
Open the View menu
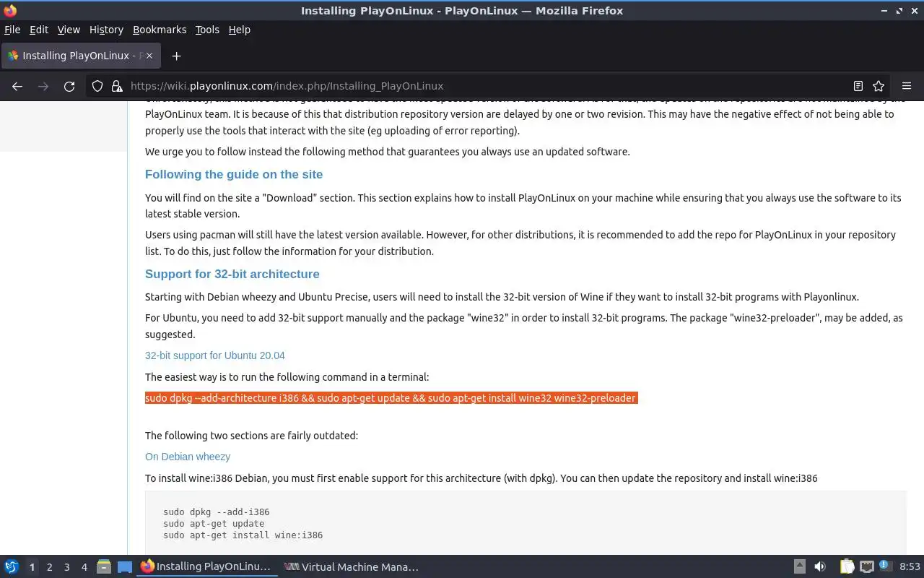tap(69, 30)
